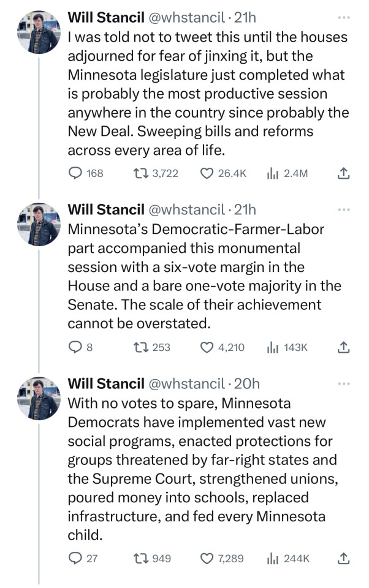Open more options on second tweet
Viewport: 369px width, 588px height.
coord(344,209)
